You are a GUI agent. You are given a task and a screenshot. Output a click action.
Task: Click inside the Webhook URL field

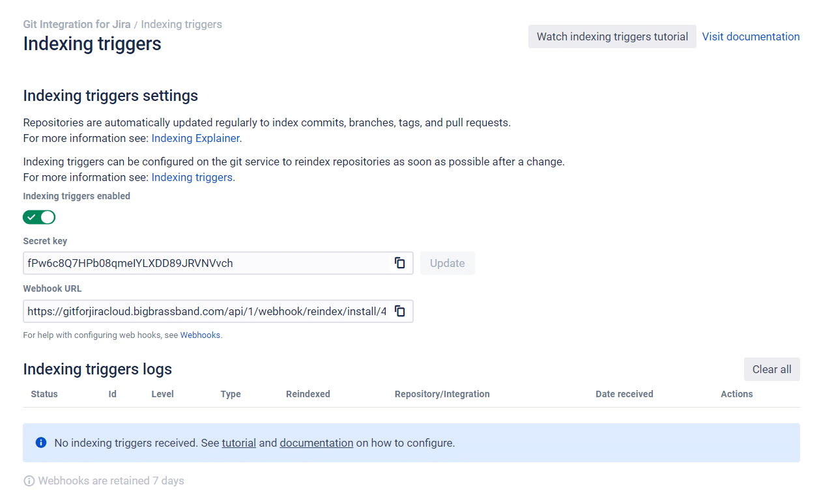click(x=205, y=311)
